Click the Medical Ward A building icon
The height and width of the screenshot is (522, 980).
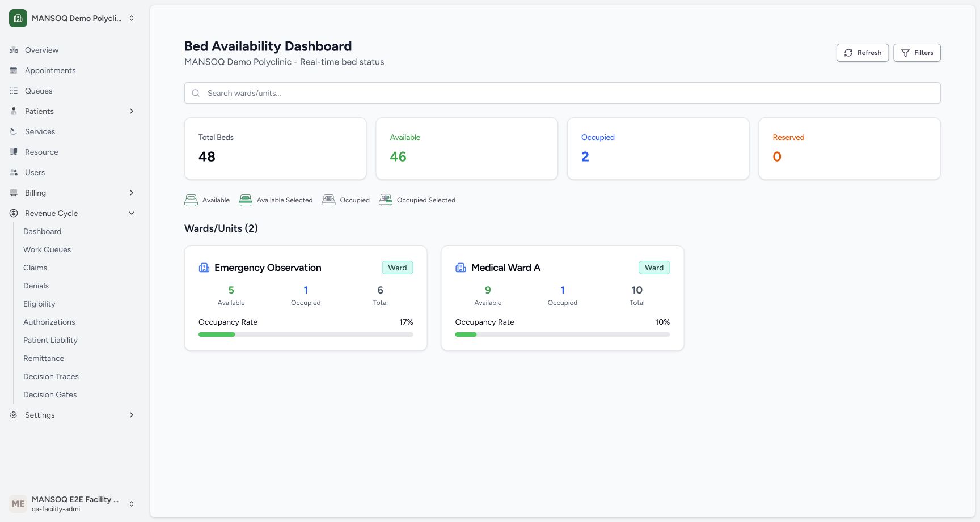click(461, 268)
